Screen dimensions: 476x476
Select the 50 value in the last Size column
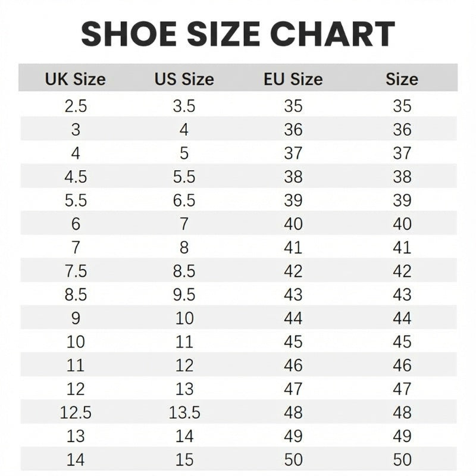pos(402,459)
